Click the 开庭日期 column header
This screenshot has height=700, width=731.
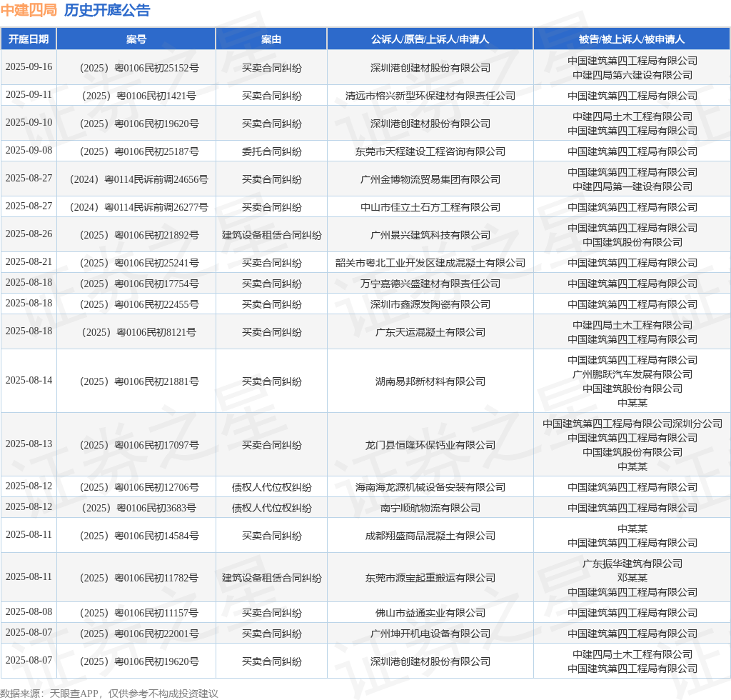tap(29, 39)
